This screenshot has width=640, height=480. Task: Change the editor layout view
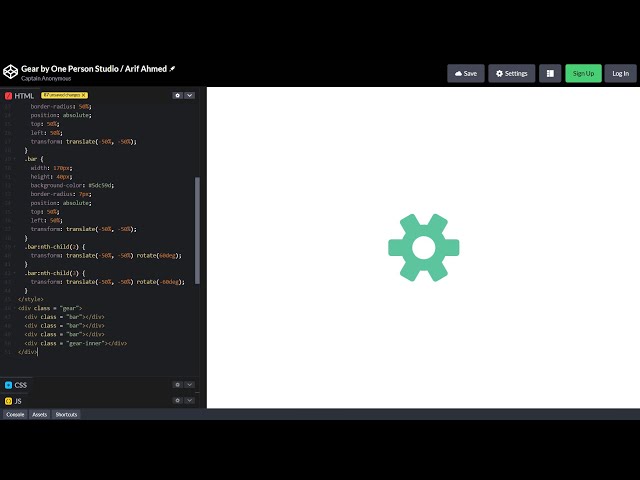click(x=550, y=73)
